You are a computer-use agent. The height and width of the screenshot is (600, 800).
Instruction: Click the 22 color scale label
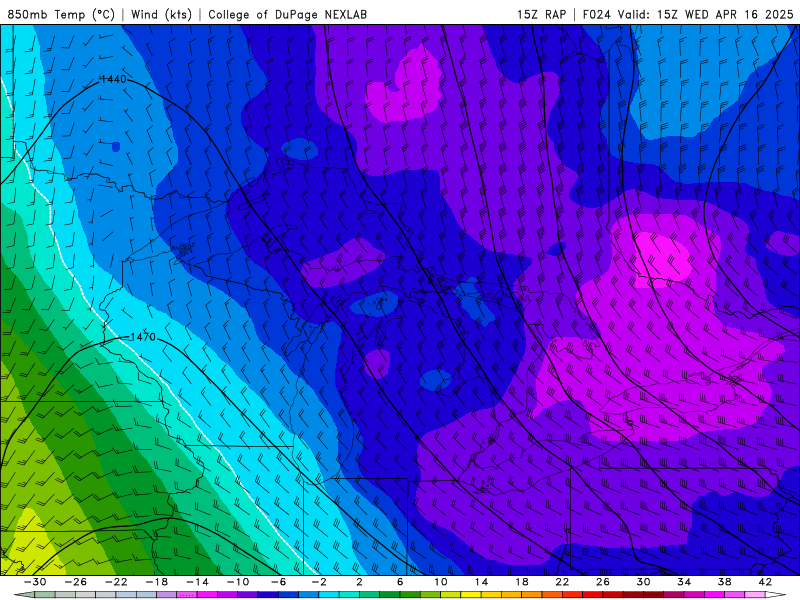point(562,582)
